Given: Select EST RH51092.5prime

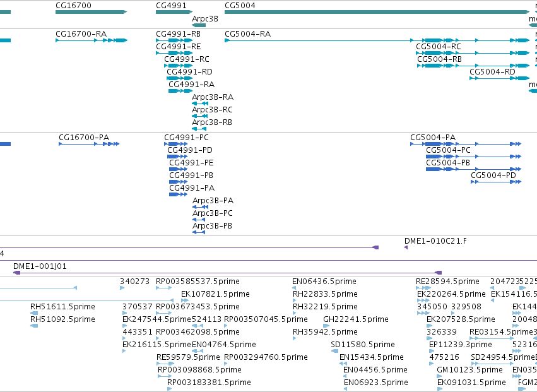Looking at the screenshot, I should click(62, 319).
